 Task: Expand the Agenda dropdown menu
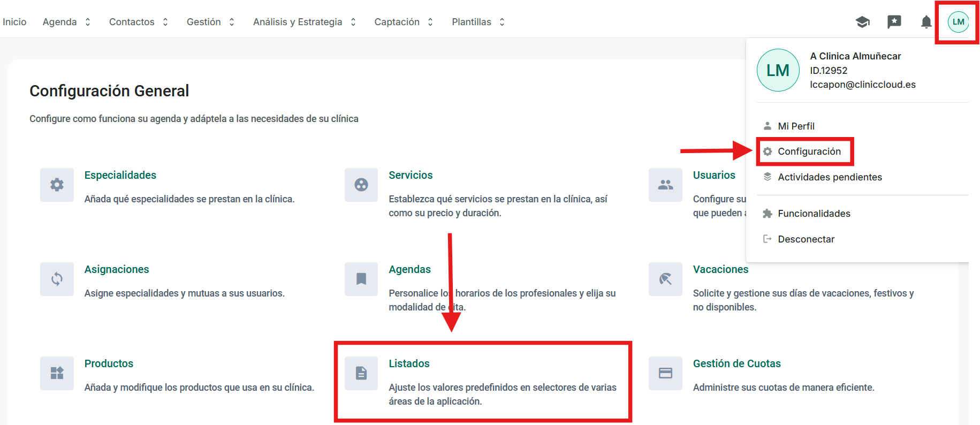(66, 22)
